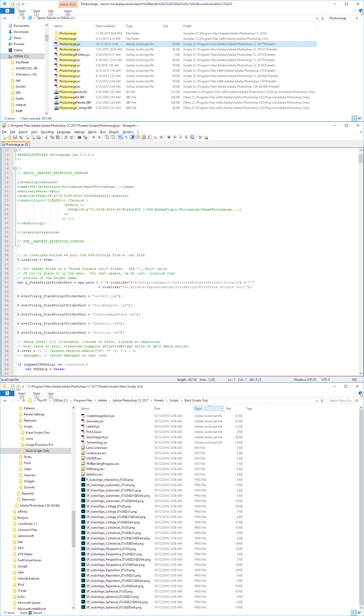Click New file icon in Notepad++ toolbar

4,137
